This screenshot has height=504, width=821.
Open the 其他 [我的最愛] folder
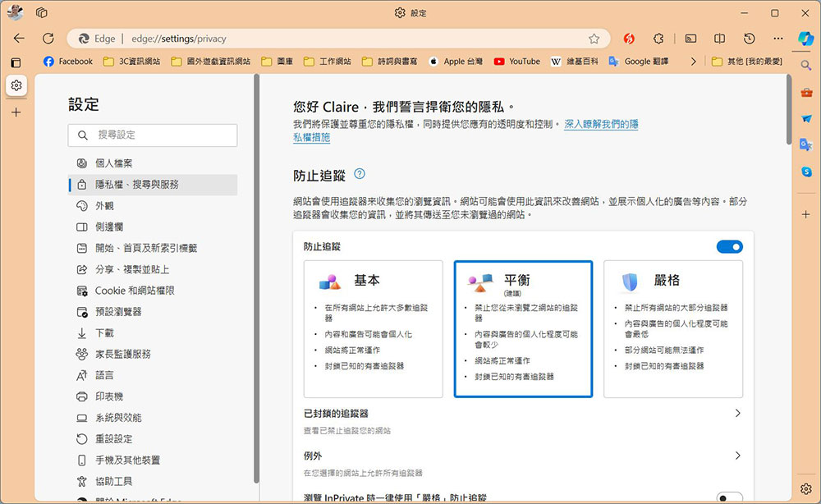746,62
